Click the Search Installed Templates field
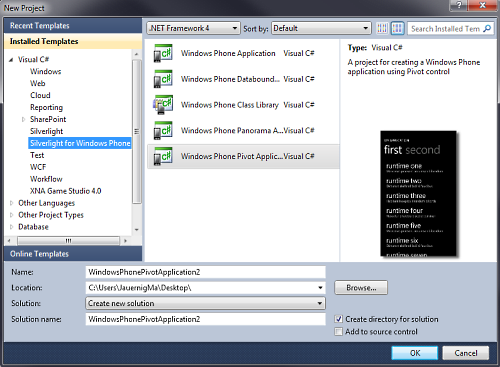Image resolution: width=500 pixels, height=367 pixels. tap(446, 29)
